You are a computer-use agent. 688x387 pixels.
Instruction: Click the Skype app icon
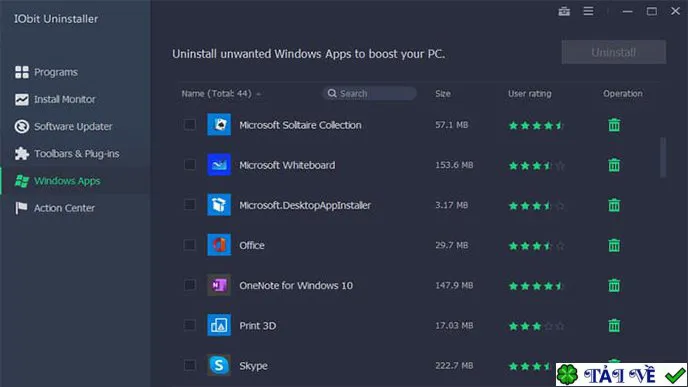pyautogui.click(x=219, y=365)
